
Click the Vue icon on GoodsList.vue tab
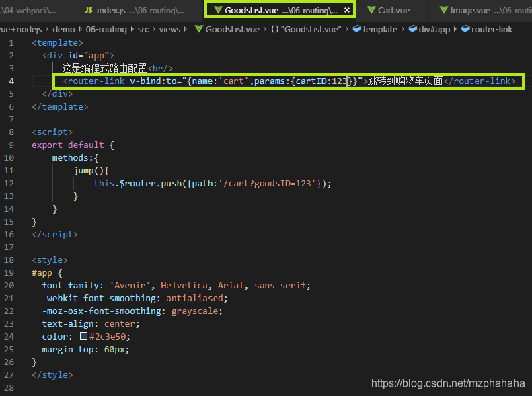tap(218, 10)
